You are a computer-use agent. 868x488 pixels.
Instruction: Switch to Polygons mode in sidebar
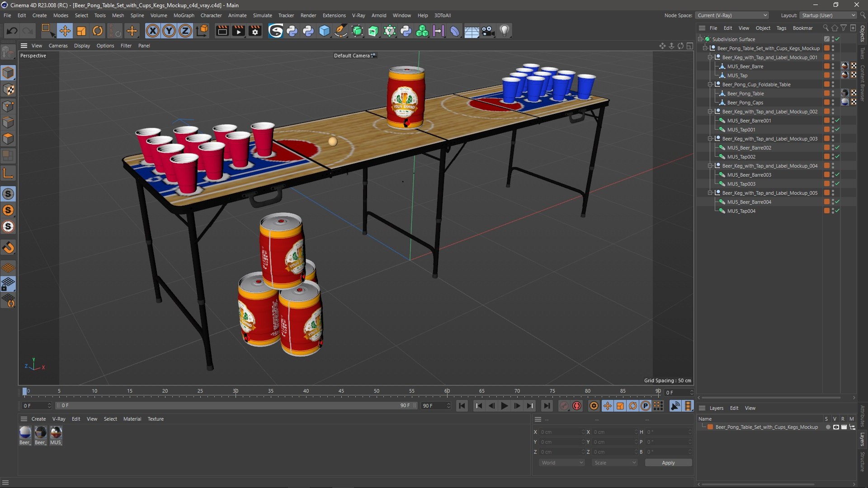click(9, 139)
